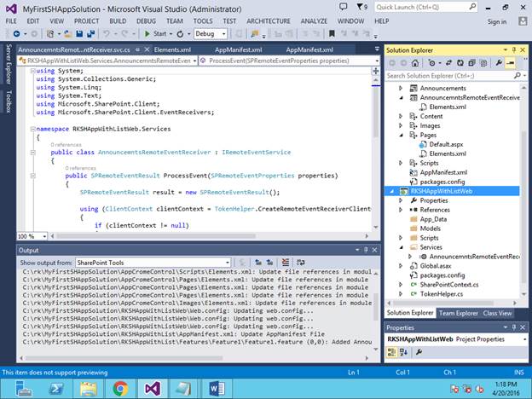Image resolution: width=532 pixels, height=399 pixels.
Task: Select Global.asax in Solution Explorer
Action: pyautogui.click(x=436, y=266)
